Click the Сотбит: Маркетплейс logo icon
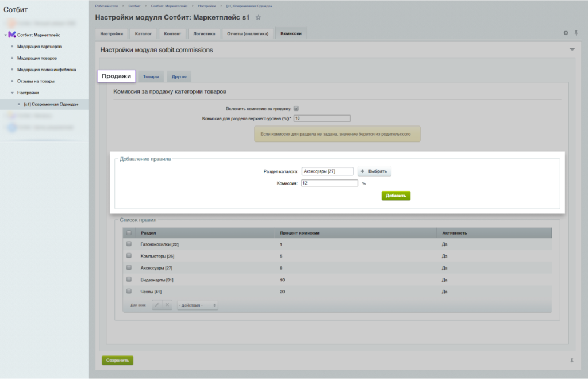Screen dimensions: 588x379 pos(12,35)
